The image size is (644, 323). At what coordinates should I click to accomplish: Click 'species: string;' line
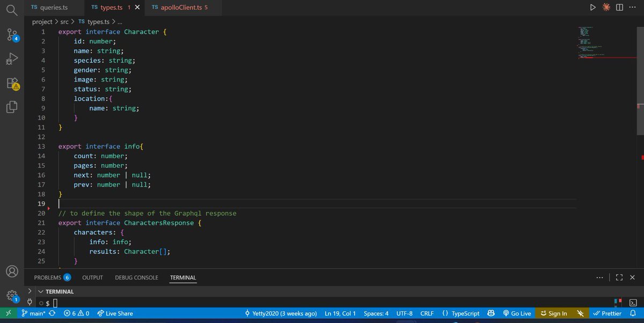pos(105,61)
